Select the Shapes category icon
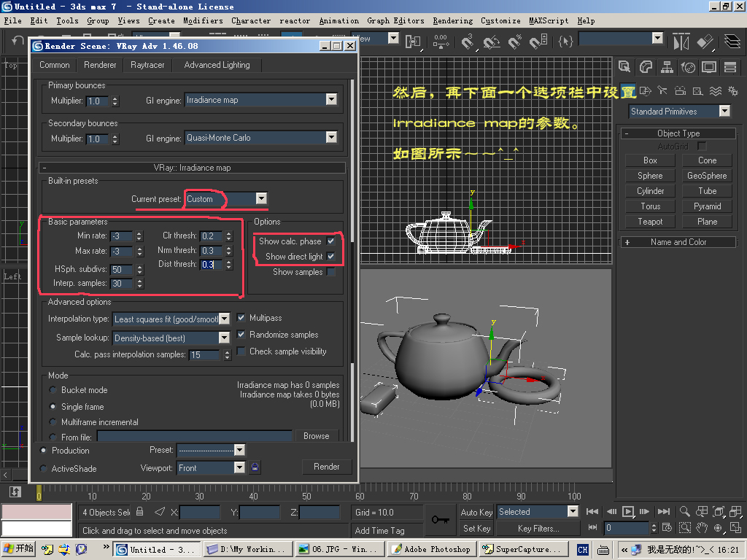747x560 pixels. point(646,90)
